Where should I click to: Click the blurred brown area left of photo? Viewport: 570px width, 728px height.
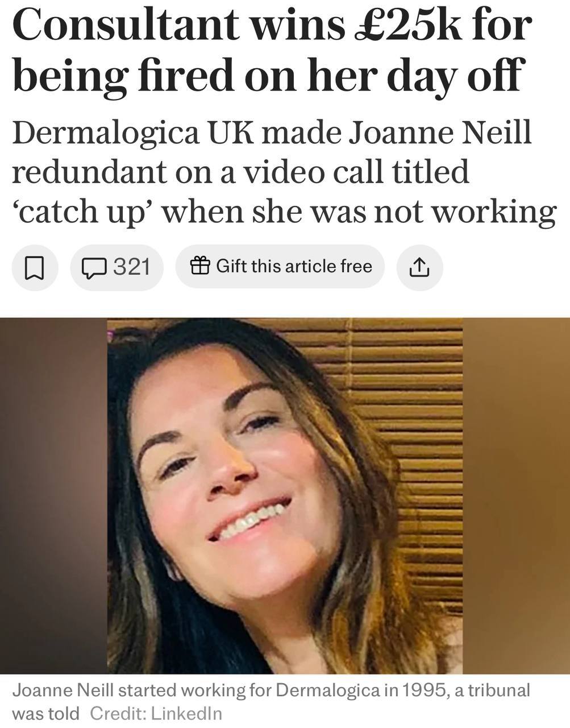click(x=53, y=495)
